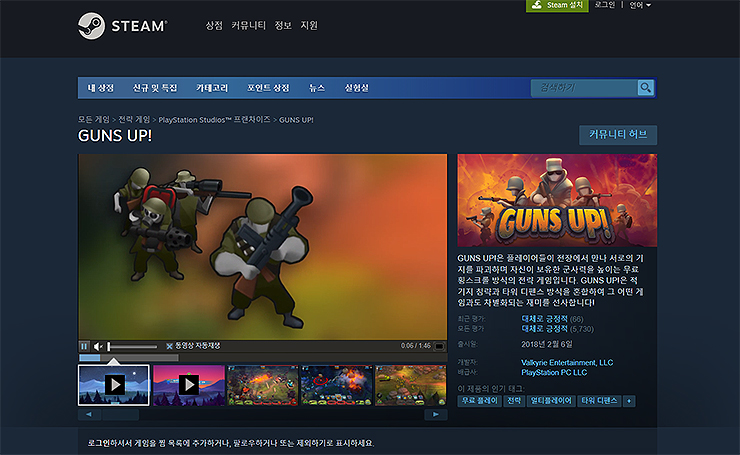Screen dimensions: 740x455
Task: Click the magnifier search button
Action: tap(645, 87)
